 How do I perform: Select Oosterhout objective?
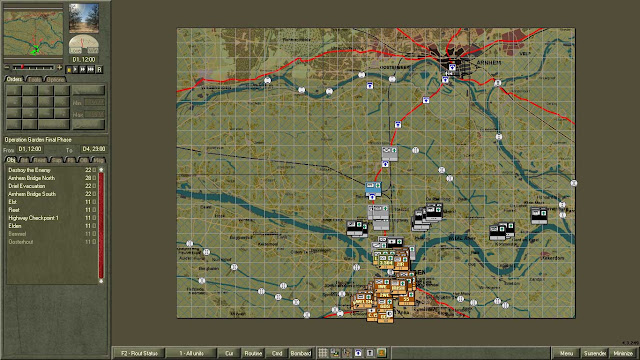point(20,242)
